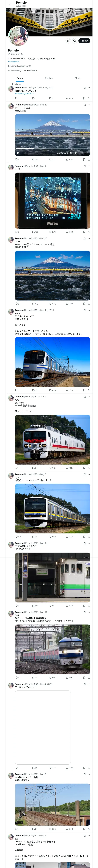
Task: Follow the Pomelo account
Action: click(84, 41)
